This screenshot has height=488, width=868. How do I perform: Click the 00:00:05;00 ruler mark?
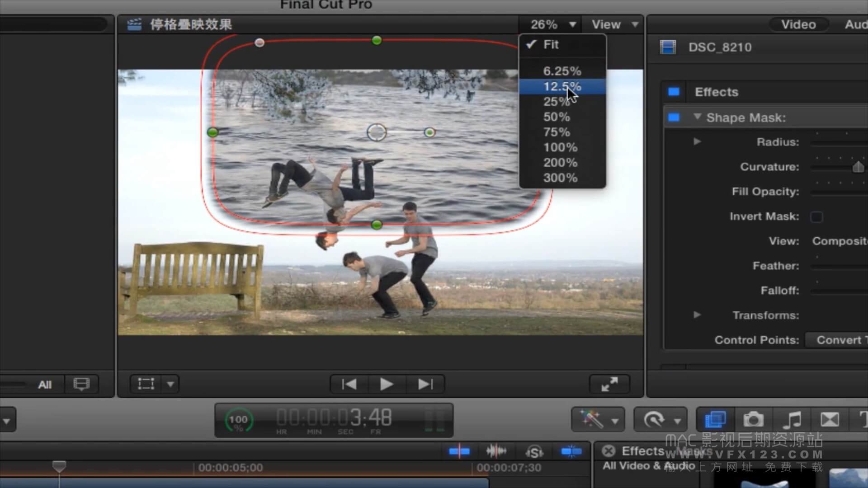230,468
